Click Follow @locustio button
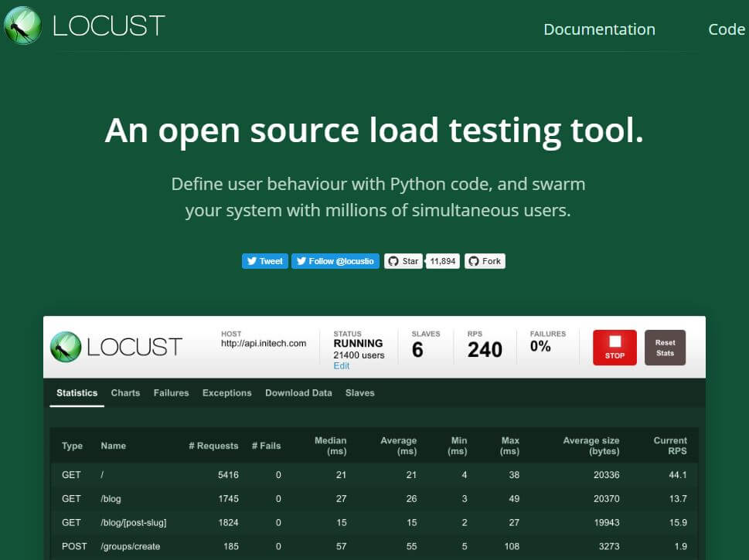749x560 pixels. click(335, 261)
